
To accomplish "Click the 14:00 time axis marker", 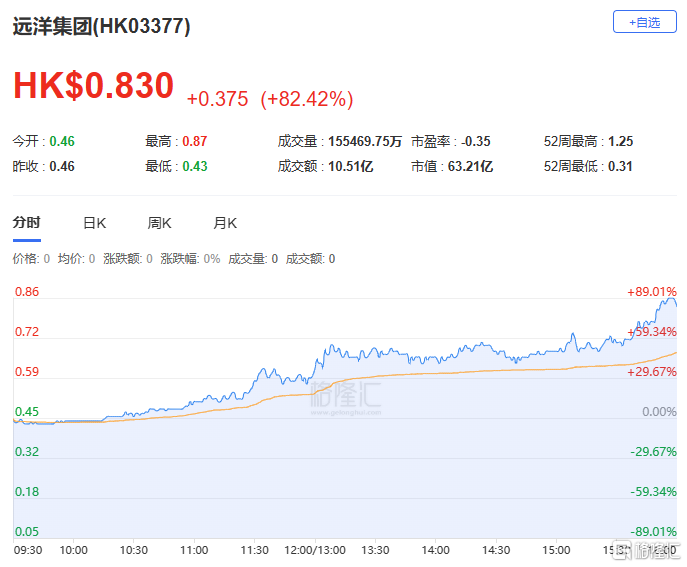I will click(x=436, y=550).
